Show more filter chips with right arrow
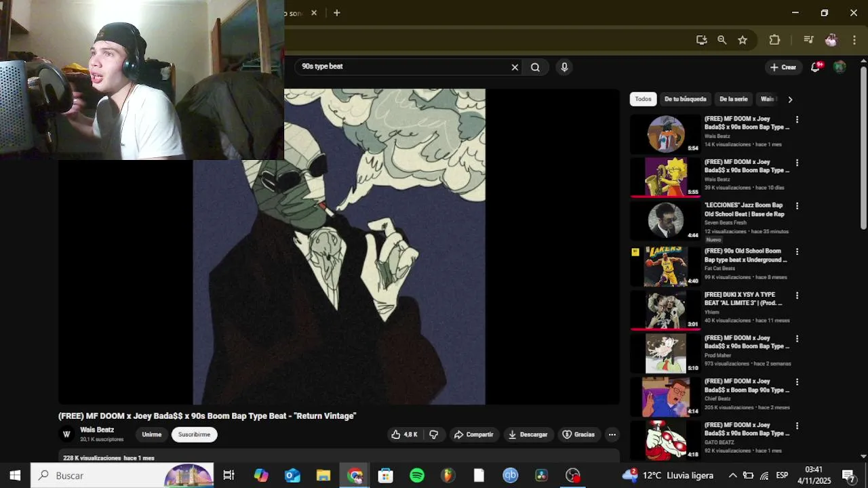868x488 pixels. (790, 100)
